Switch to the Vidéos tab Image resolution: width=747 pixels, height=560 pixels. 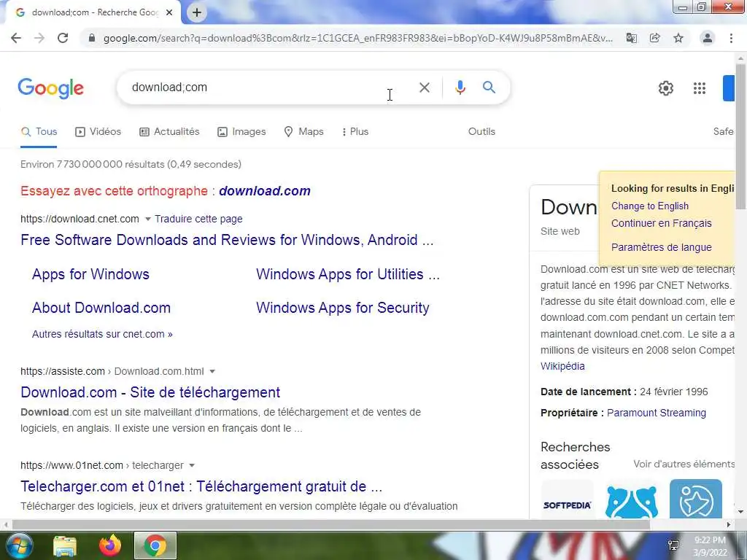pos(98,132)
